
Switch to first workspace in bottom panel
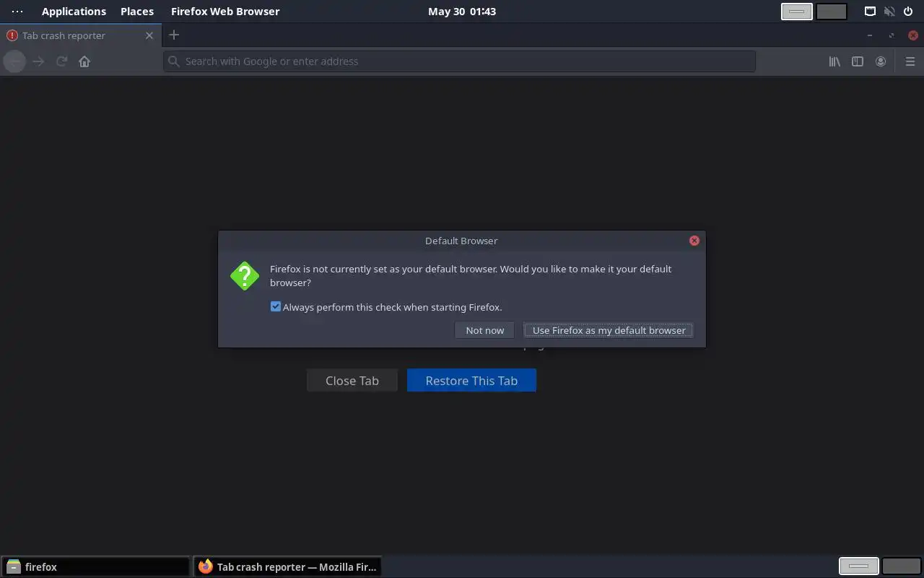click(859, 566)
